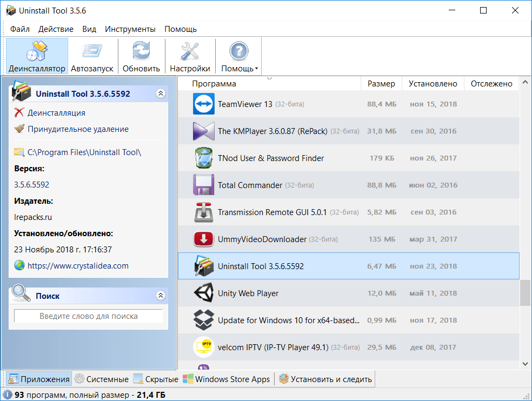Image resolution: width=532 pixels, height=401 pixels.
Task: Click the vertical scrollbar thumb
Action: pyautogui.click(x=525, y=293)
